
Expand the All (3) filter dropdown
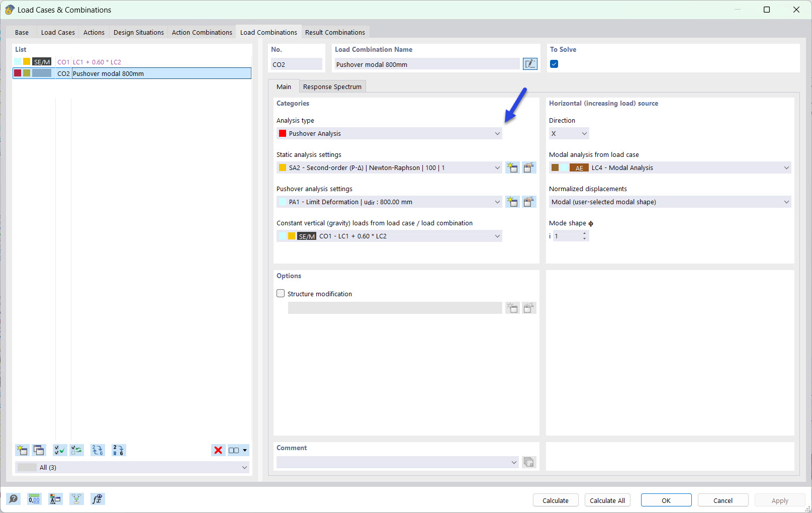coord(132,467)
